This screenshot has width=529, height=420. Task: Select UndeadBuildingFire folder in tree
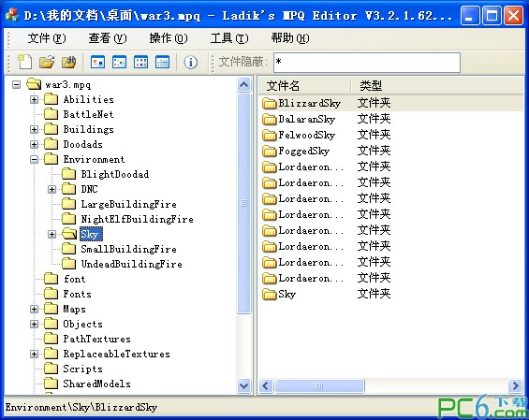pyautogui.click(x=132, y=264)
